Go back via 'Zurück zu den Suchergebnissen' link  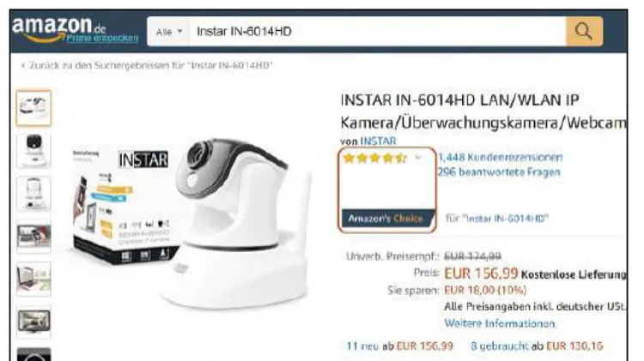point(147,65)
